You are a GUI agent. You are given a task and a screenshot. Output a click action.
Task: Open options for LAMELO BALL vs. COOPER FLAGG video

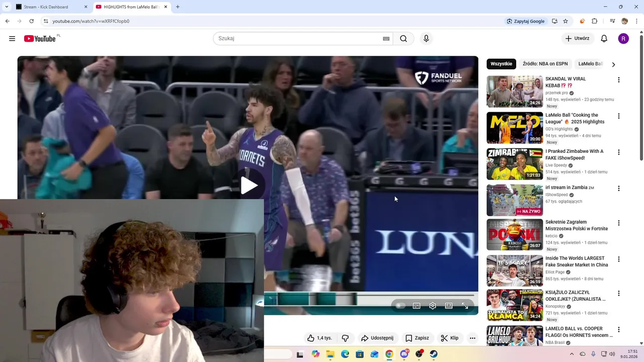point(619,330)
